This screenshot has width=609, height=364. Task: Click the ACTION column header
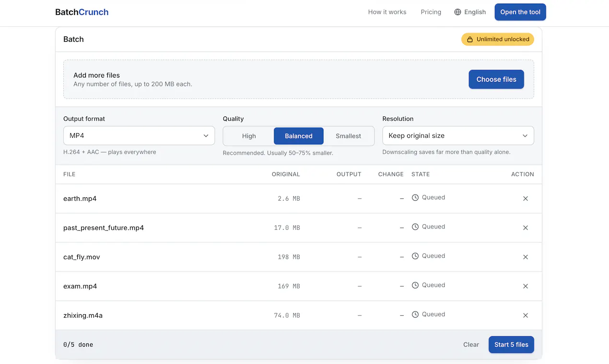tap(523, 174)
